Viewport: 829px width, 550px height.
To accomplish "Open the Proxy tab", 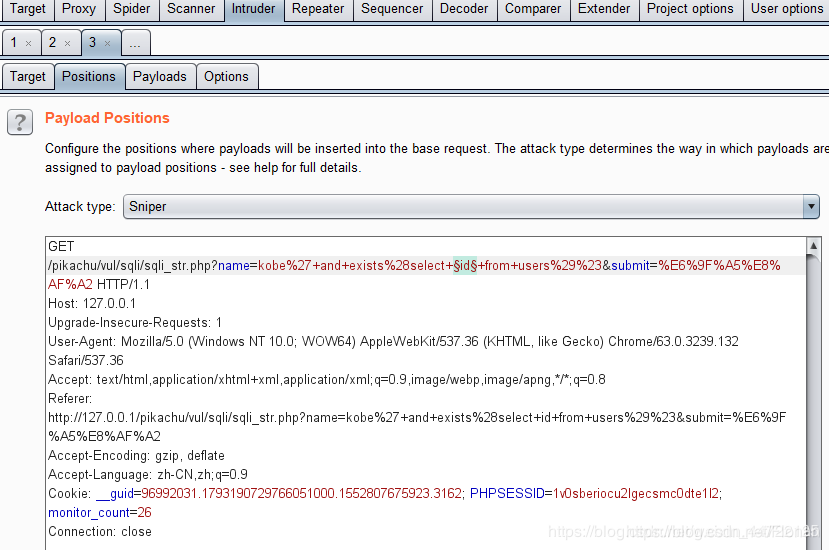I will [79, 9].
